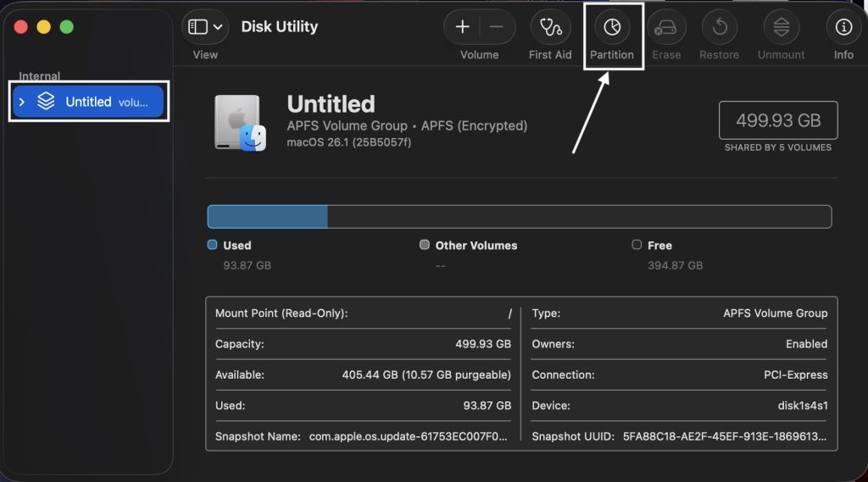Open the View dropdown chevron

click(x=218, y=27)
